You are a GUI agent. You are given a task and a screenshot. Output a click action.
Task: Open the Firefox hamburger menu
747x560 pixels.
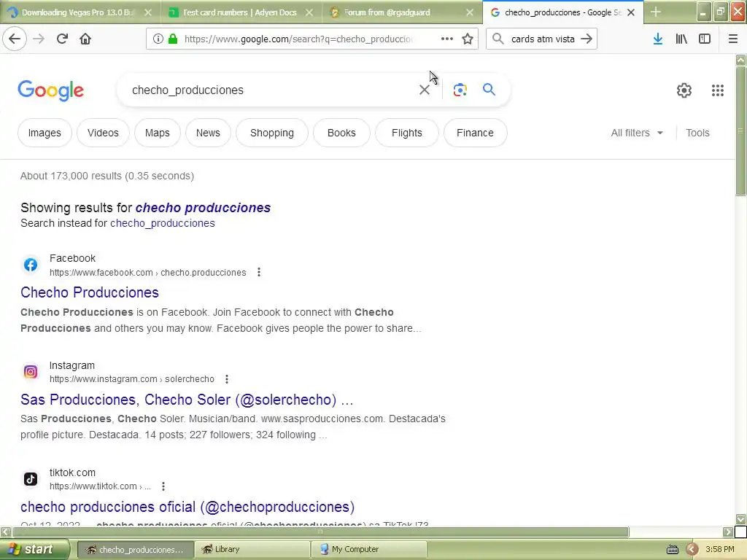(x=732, y=39)
